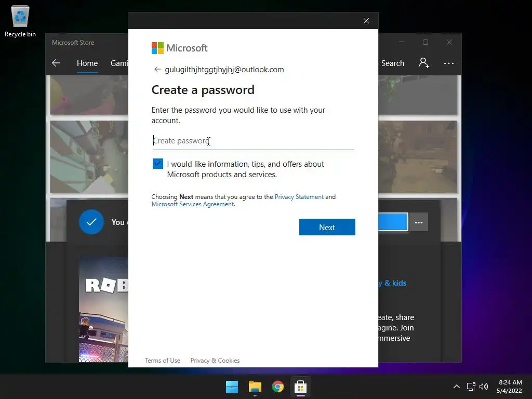Click the more options button beside the blue button

[x=418, y=222]
